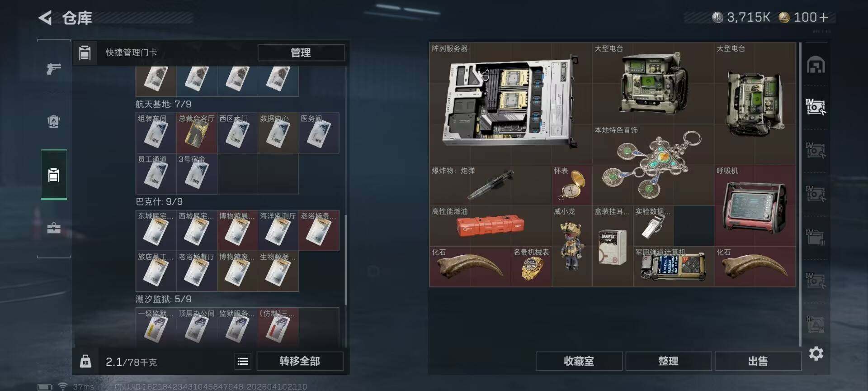Select the 阵列服务器 server item
Screen dimensions: 868x391
(511, 104)
